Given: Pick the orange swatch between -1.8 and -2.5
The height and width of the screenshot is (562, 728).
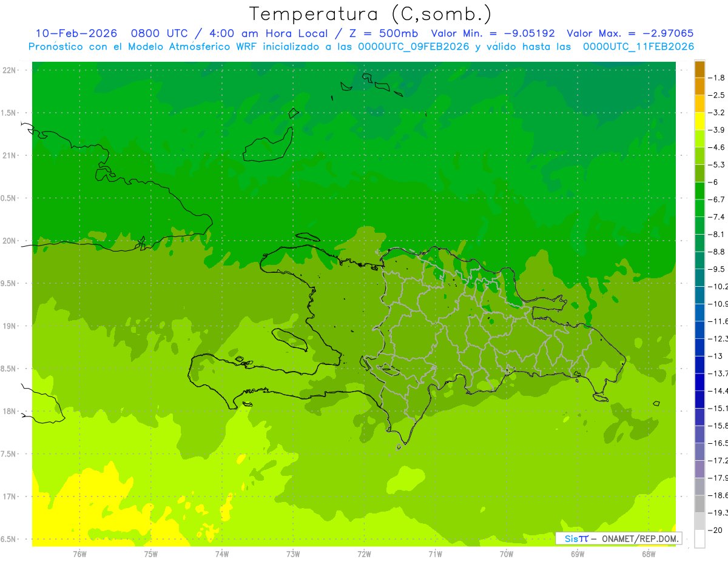Looking at the screenshot, I should click(x=699, y=87).
